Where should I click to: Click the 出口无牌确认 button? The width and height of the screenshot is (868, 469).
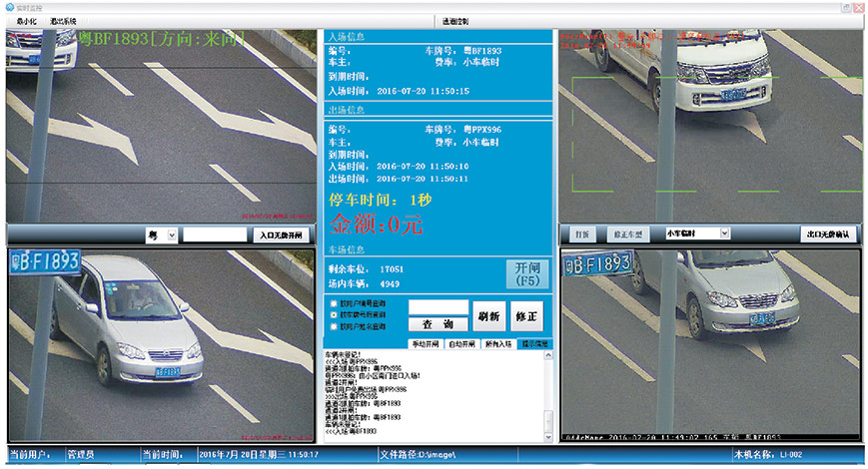tap(828, 234)
